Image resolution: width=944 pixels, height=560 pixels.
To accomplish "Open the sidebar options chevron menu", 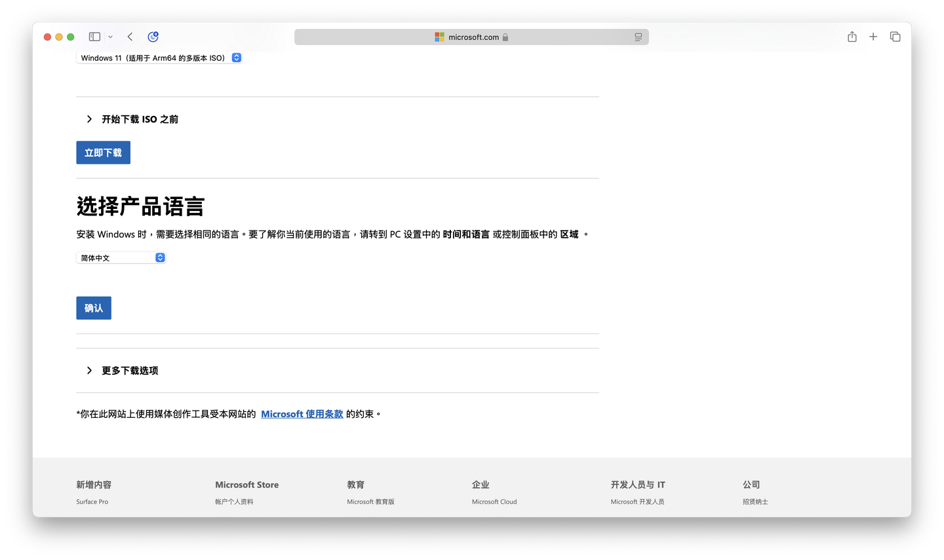I will click(110, 37).
